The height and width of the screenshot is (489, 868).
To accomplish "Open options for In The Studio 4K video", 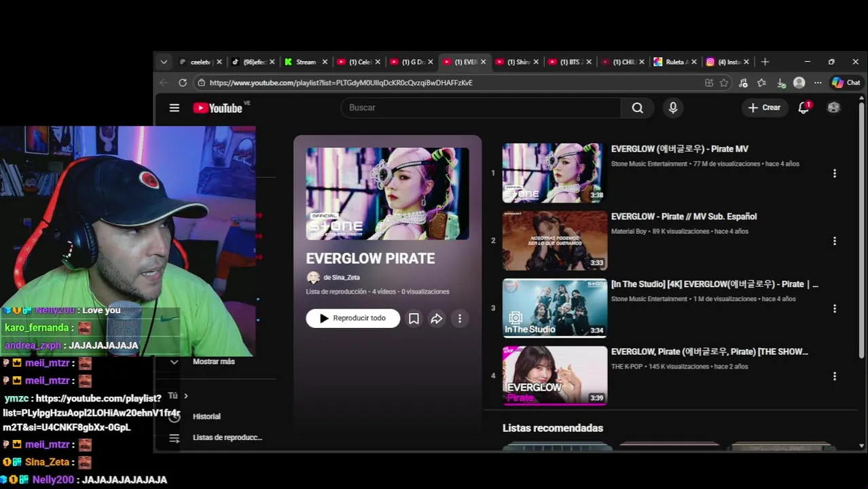I will [x=835, y=308].
